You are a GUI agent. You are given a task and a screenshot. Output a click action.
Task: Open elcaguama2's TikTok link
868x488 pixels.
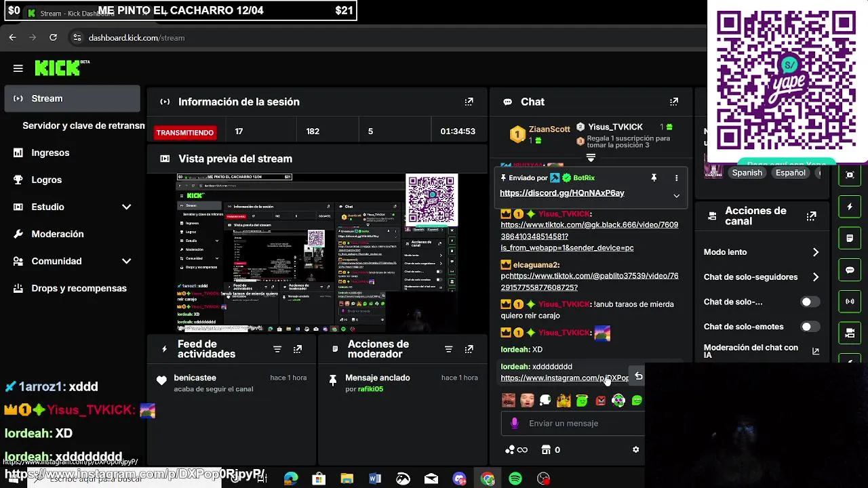pyautogui.click(x=590, y=281)
